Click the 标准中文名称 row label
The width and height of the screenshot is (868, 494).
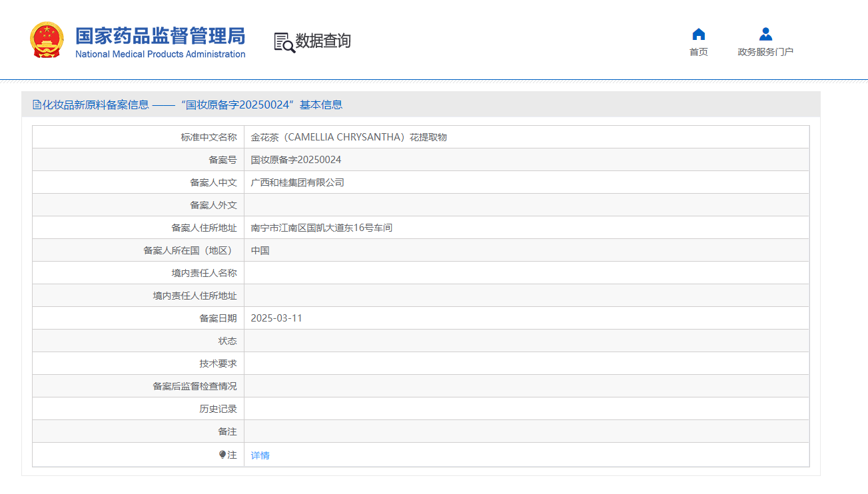point(209,137)
